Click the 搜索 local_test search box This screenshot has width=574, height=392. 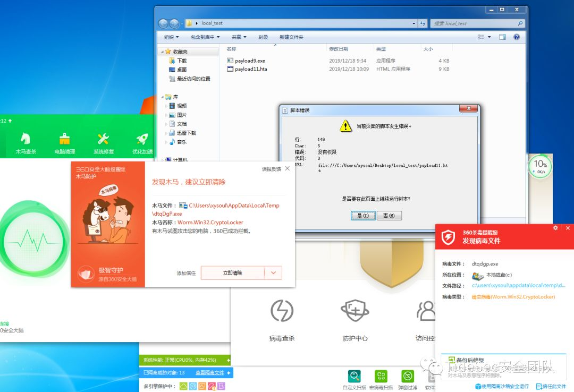pos(477,23)
